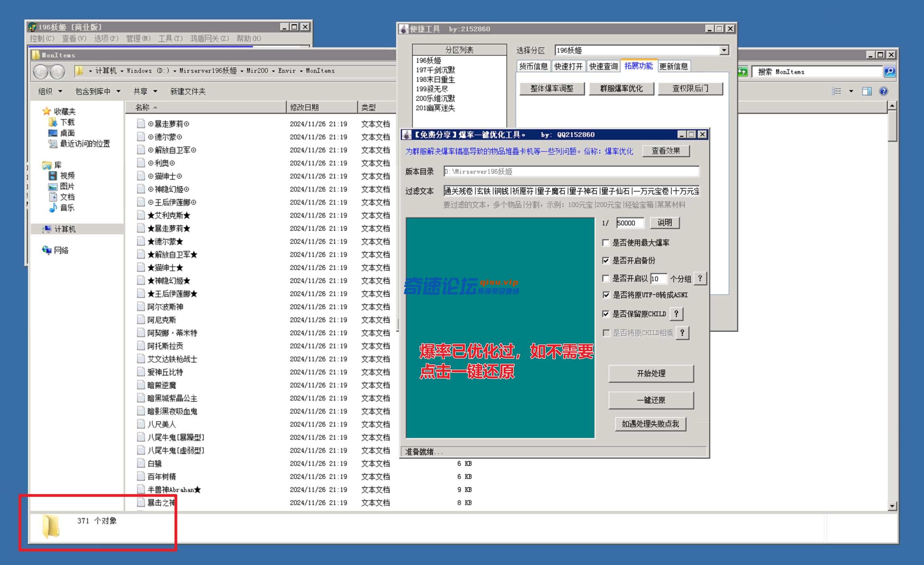Click the 过滤文本 input field
924x565 pixels.
click(x=571, y=191)
